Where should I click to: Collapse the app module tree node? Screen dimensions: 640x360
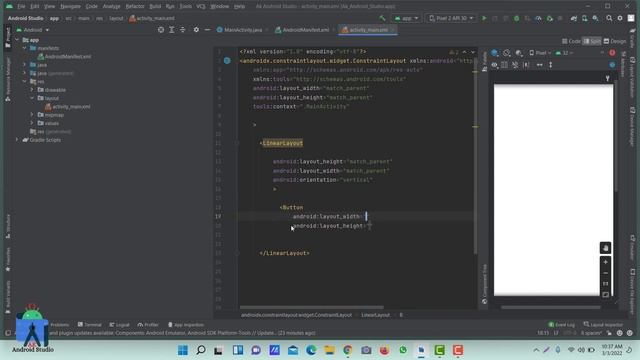click(17, 40)
